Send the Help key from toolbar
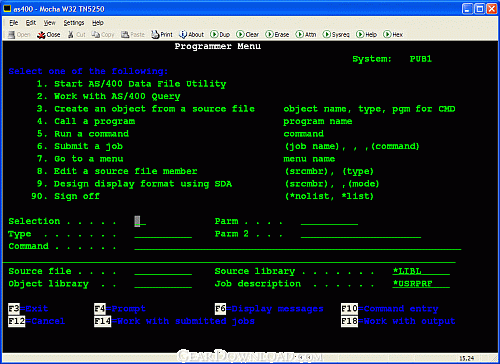Screen dimensions: 500x364 tap(366, 34)
